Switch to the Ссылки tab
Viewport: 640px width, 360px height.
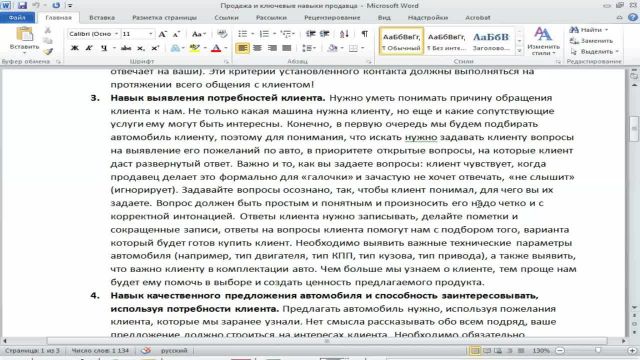226,18
